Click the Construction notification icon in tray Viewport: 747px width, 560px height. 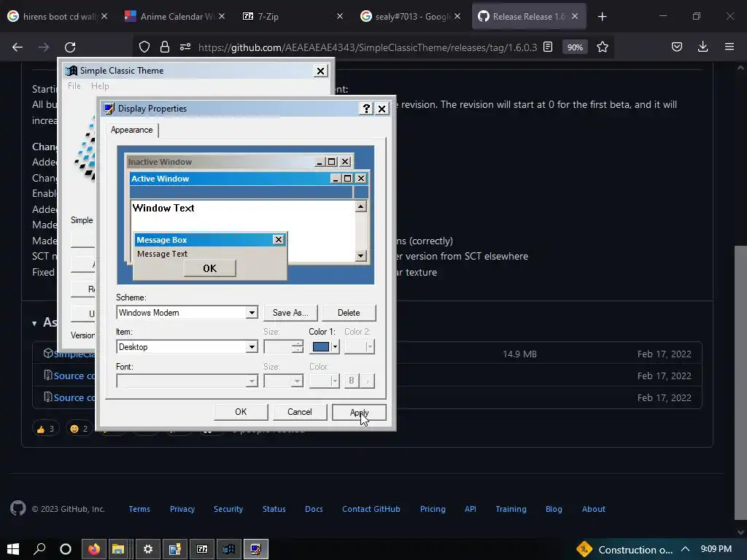[584, 549]
